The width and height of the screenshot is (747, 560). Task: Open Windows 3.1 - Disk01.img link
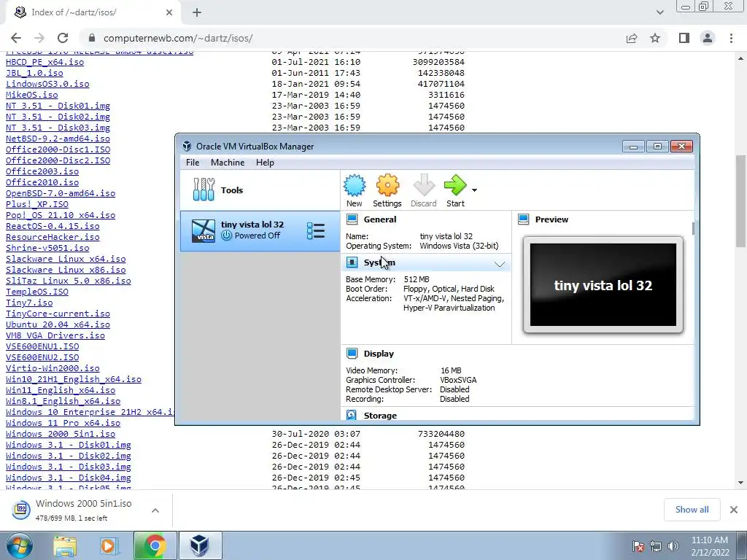tap(69, 445)
